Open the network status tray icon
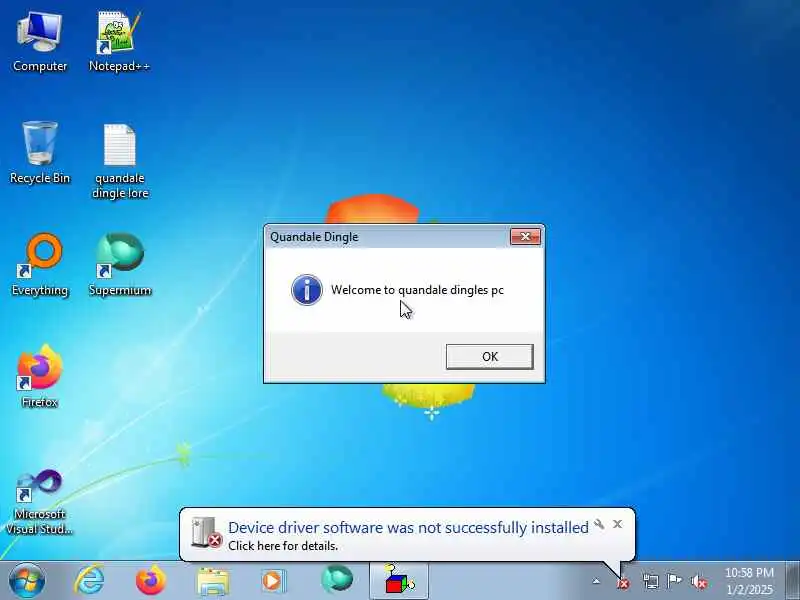The height and width of the screenshot is (600, 800). pyautogui.click(x=650, y=581)
